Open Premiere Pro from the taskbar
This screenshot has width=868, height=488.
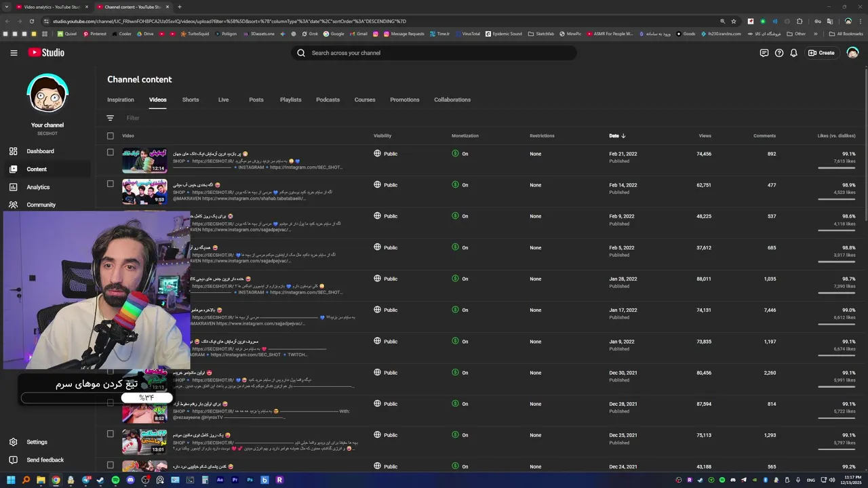pos(235,480)
